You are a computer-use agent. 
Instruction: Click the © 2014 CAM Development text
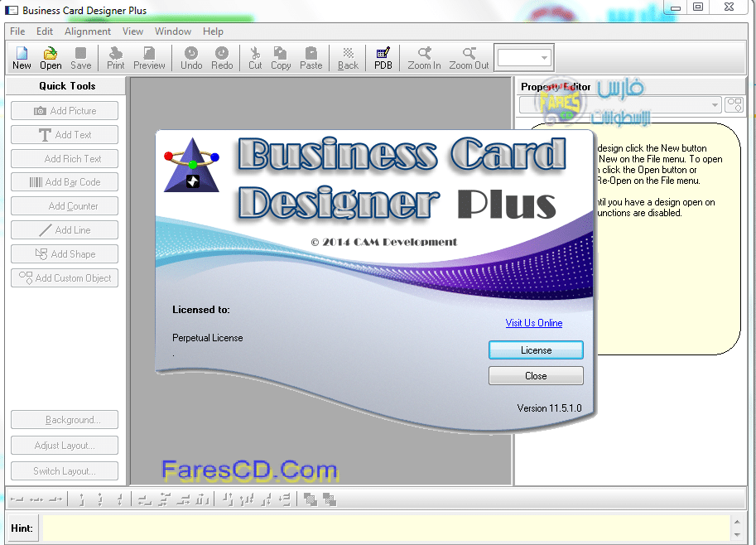click(383, 242)
